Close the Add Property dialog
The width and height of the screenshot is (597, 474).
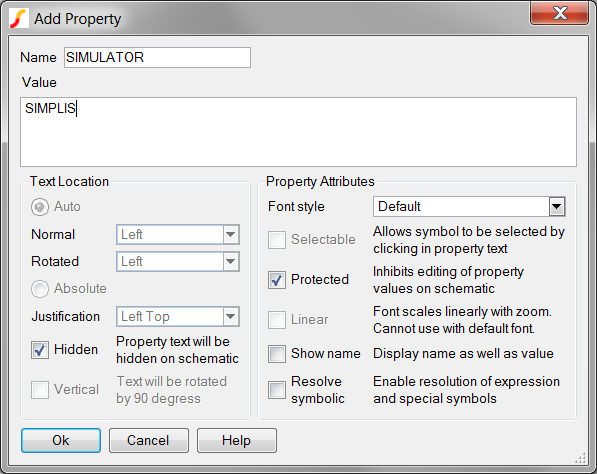click(559, 13)
